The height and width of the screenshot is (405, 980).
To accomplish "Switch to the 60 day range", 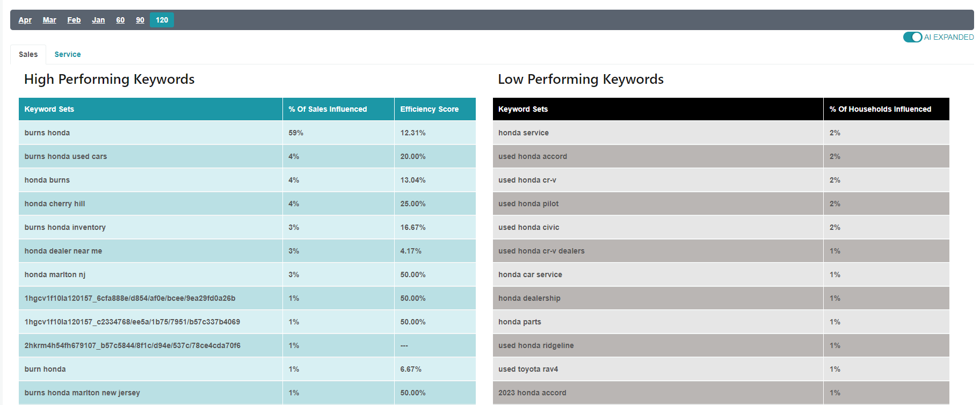I will (x=120, y=20).
